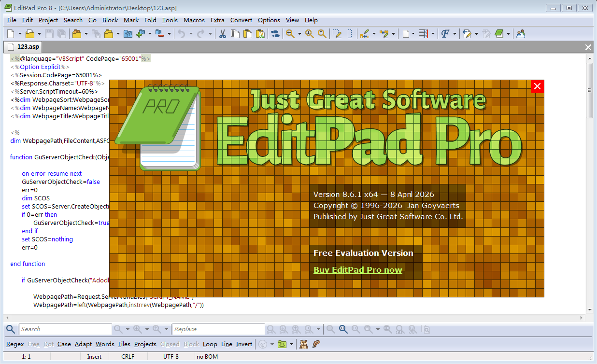Screen dimensions: 597x364
Task: Toggle the Case search option
Action: pyautogui.click(x=64, y=344)
